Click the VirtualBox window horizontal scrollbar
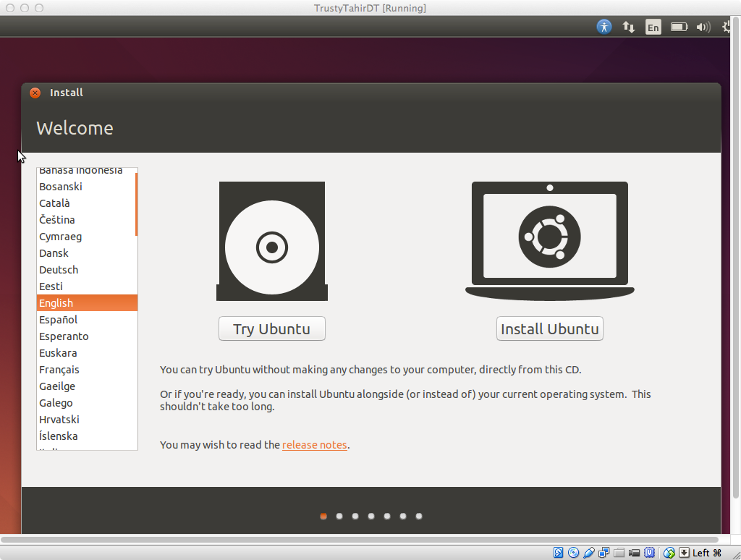This screenshot has width=741, height=560. pos(359,539)
